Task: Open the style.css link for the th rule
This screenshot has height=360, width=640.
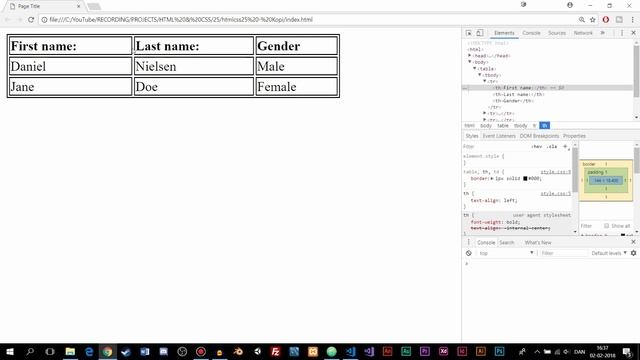Action: tap(556, 193)
